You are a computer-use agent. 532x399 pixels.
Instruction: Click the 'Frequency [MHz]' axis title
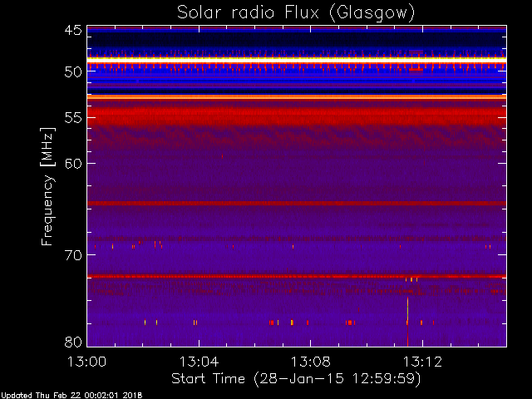47,186
